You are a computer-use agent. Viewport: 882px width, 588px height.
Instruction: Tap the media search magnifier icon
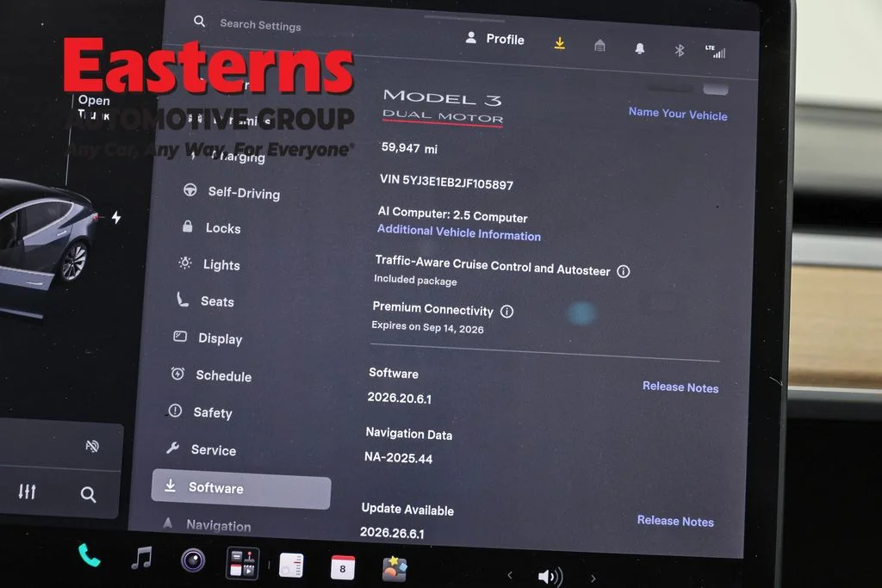[x=88, y=494]
